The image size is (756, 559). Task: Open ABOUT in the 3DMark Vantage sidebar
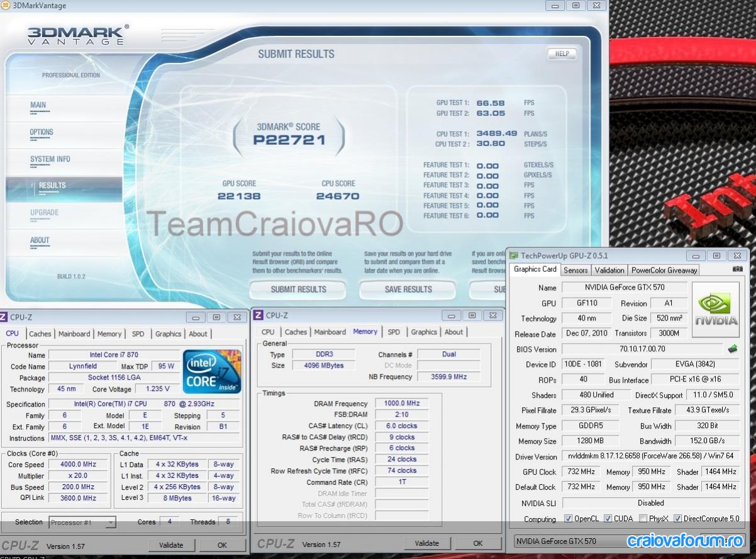[40, 240]
